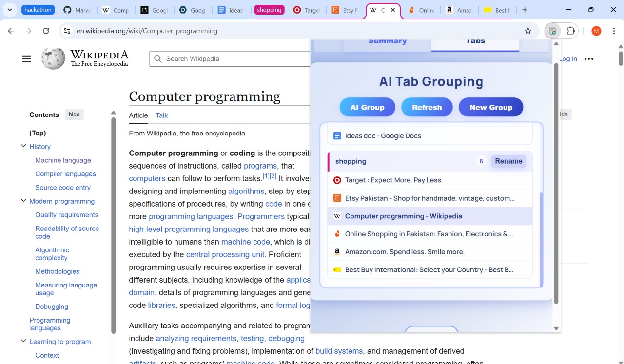Reload the current page
The image size is (624, 364).
46,31
